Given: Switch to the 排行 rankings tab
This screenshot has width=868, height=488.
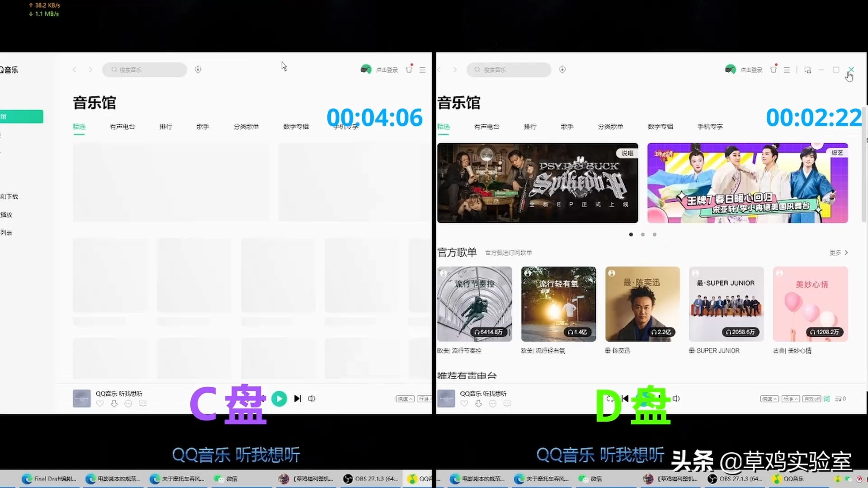Looking at the screenshot, I should coord(530,127).
